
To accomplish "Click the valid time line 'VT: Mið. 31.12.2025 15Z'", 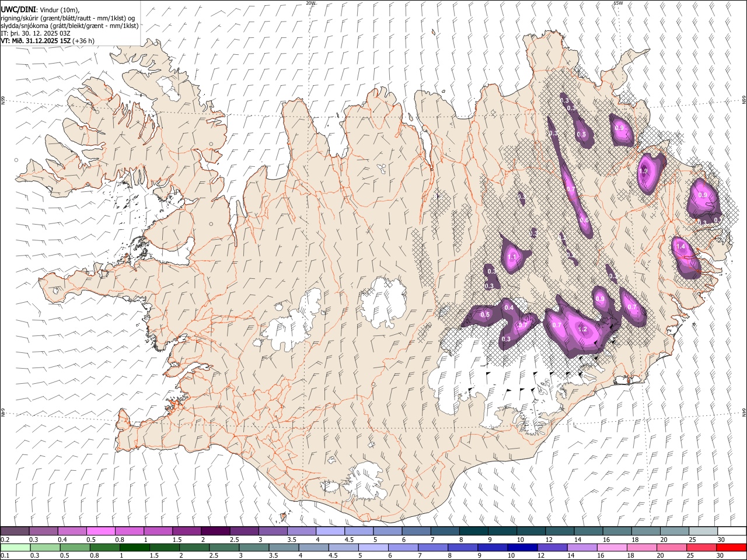I will pyautogui.click(x=36, y=41).
